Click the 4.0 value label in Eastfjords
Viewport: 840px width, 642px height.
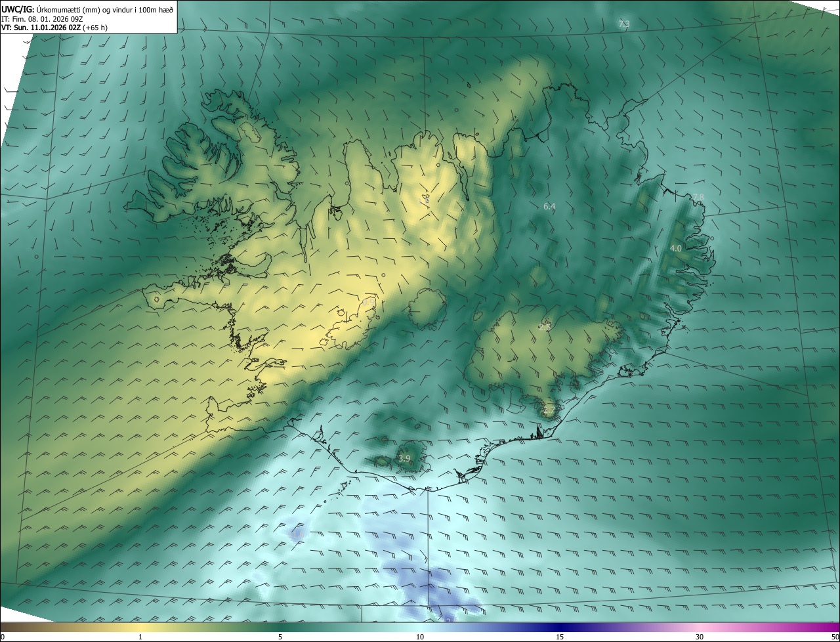tap(676, 249)
